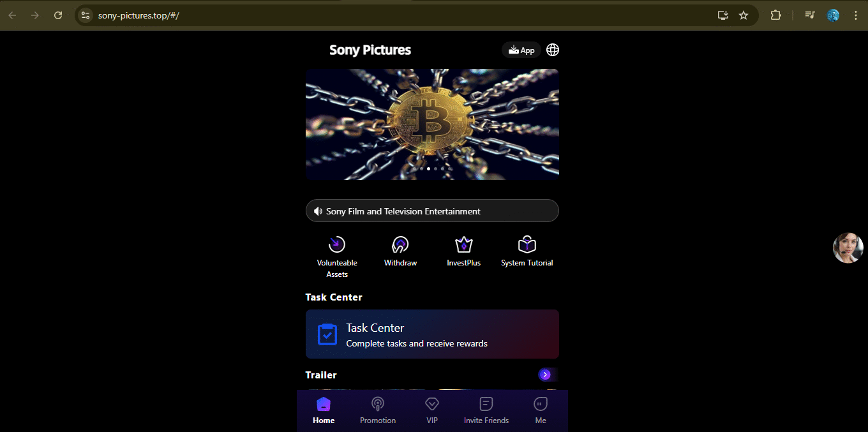The height and width of the screenshot is (432, 868).
Task: Select the active carousel indicator dot
Action: tap(428, 169)
